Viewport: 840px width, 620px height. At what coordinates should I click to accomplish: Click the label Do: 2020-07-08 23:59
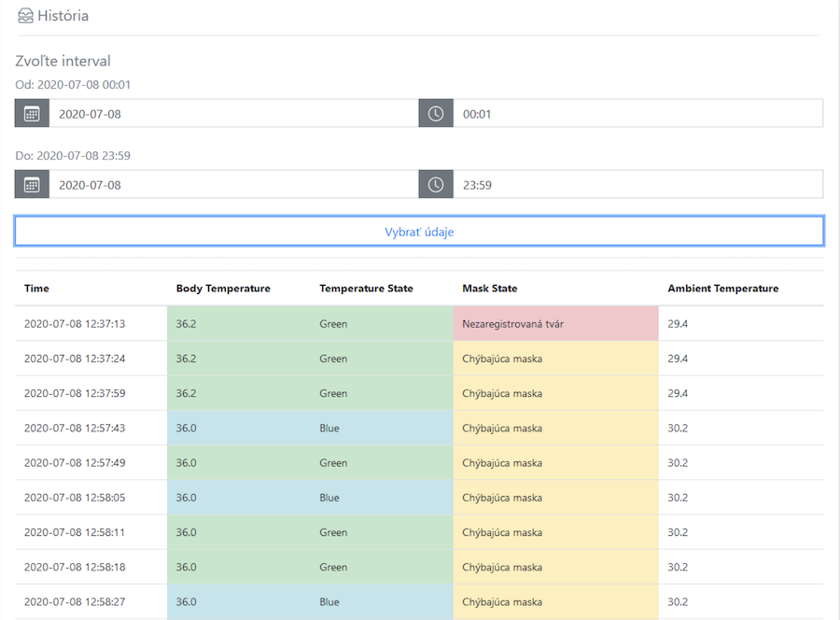[73, 156]
